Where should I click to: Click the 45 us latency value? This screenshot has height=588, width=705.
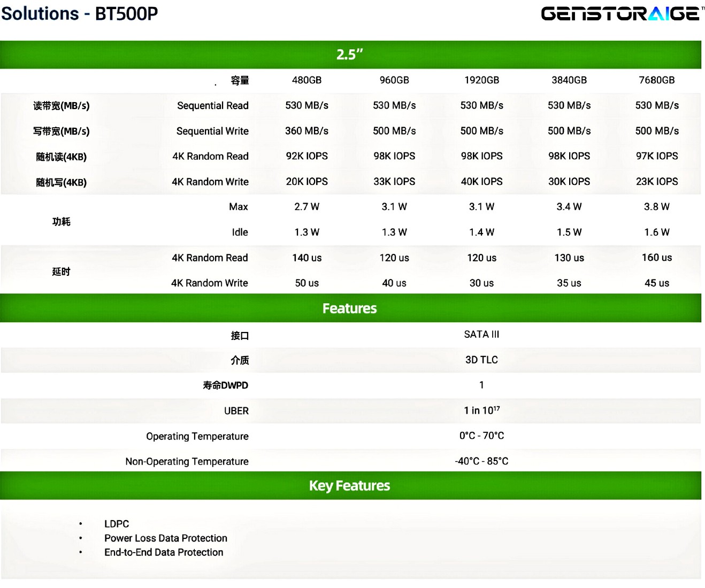[x=657, y=283]
